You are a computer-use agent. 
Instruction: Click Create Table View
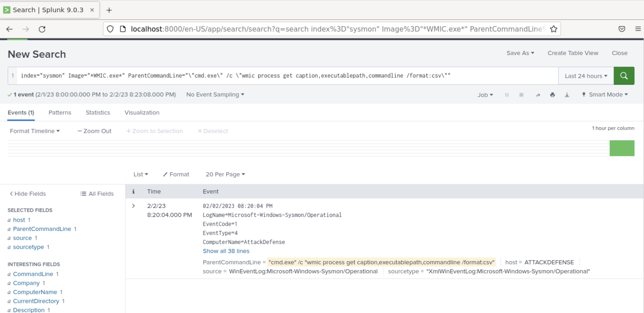(x=573, y=53)
